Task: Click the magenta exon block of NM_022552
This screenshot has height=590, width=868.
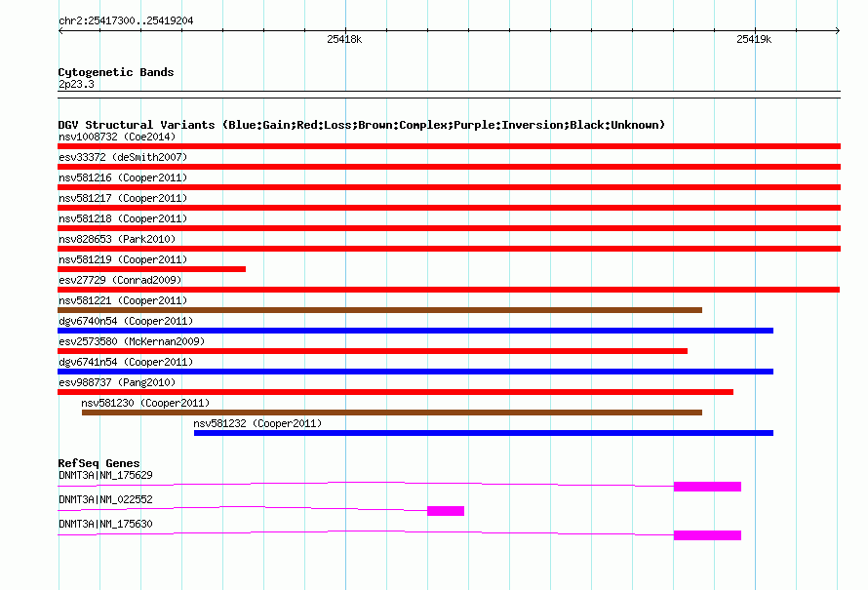Action: [x=446, y=511]
